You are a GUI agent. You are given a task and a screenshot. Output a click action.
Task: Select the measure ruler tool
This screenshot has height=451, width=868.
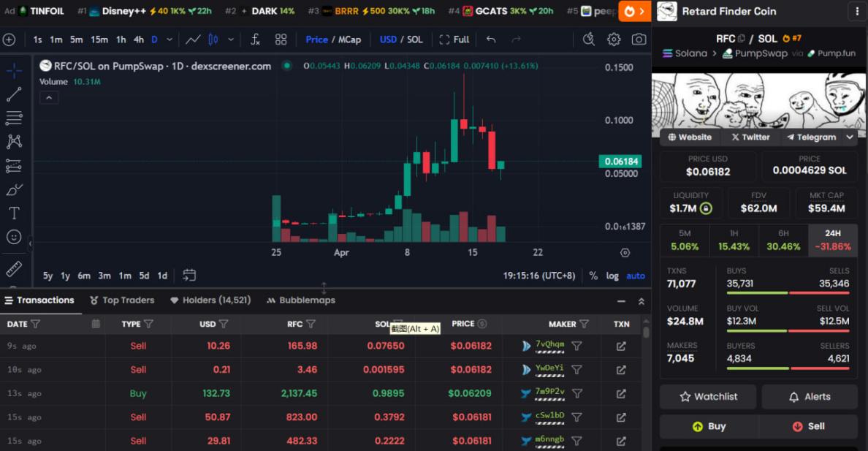pyautogui.click(x=15, y=268)
